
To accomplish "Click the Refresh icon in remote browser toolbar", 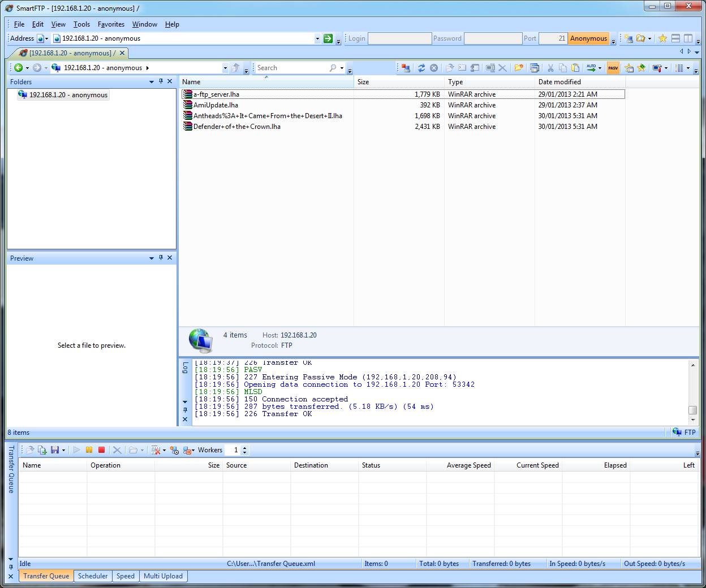I will click(421, 68).
